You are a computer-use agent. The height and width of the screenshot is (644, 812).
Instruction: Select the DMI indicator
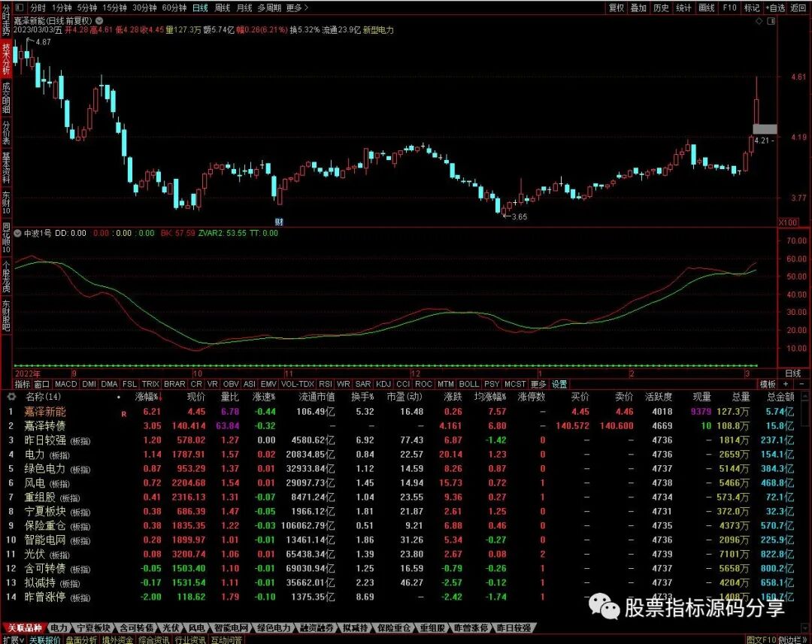point(89,384)
